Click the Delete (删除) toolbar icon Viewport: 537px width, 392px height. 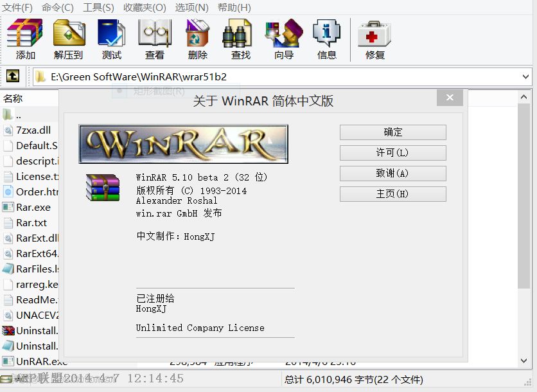(198, 33)
